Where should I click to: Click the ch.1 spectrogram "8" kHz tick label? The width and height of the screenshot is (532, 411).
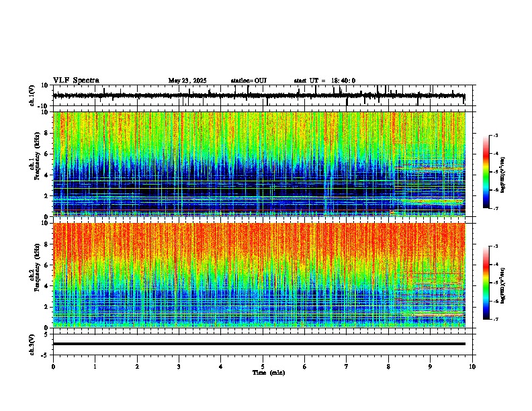pyautogui.click(x=47, y=133)
